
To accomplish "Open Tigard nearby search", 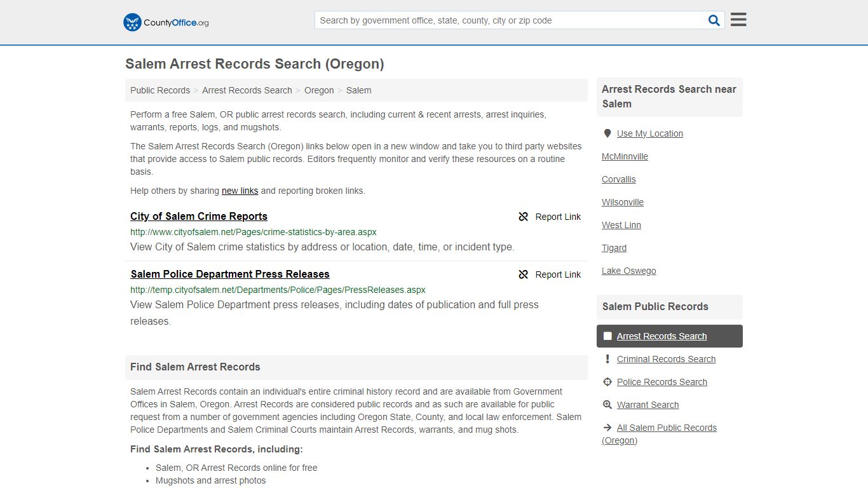I will (614, 248).
